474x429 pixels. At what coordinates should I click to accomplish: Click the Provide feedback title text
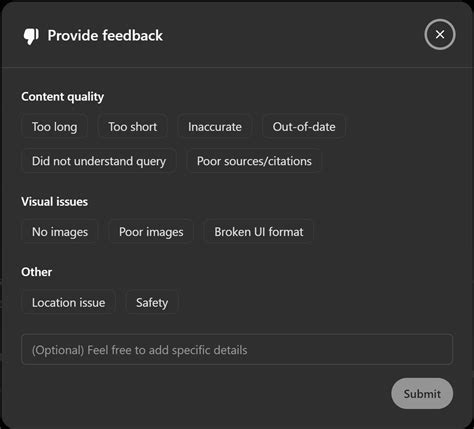click(x=105, y=36)
